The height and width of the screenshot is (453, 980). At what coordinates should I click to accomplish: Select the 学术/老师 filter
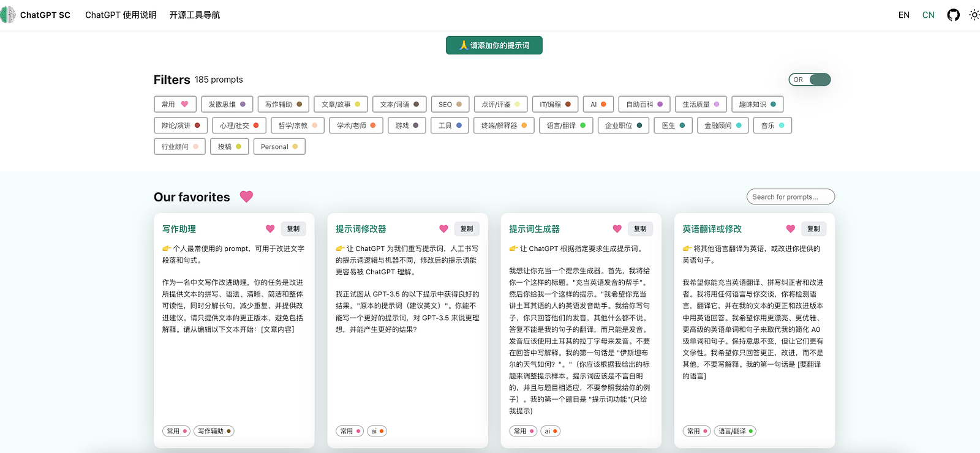click(x=356, y=125)
